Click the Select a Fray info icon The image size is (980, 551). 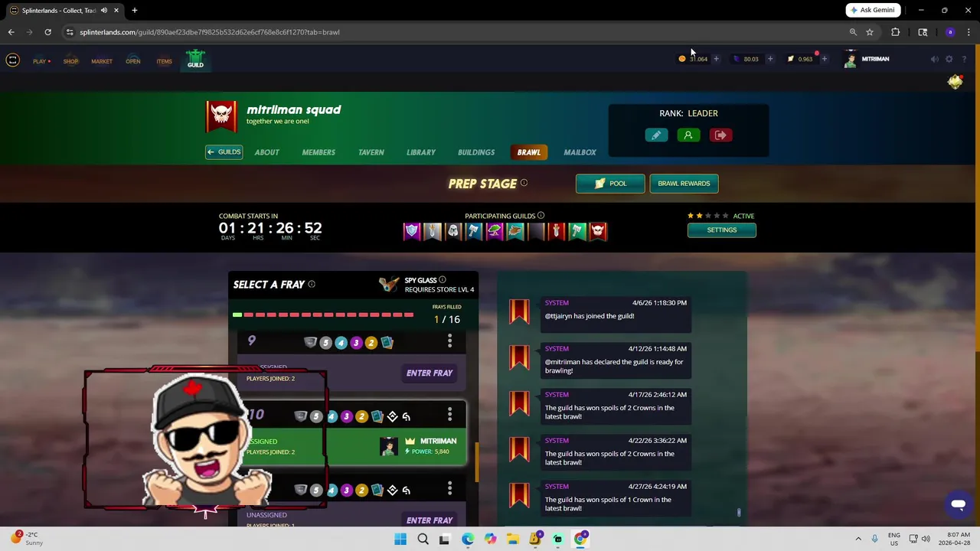(x=311, y=284)
